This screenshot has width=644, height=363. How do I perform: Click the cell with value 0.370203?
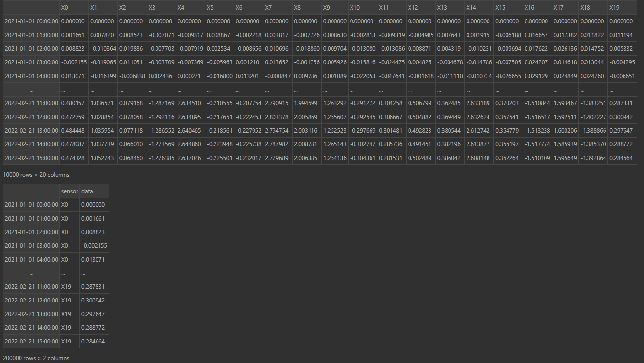[x=508, y=103]
